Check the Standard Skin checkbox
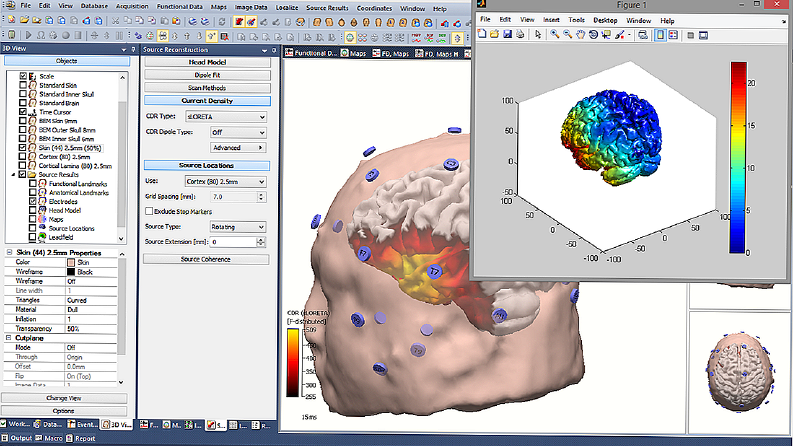793x446 pixels. pyautogui.click(x=23, y=85)
